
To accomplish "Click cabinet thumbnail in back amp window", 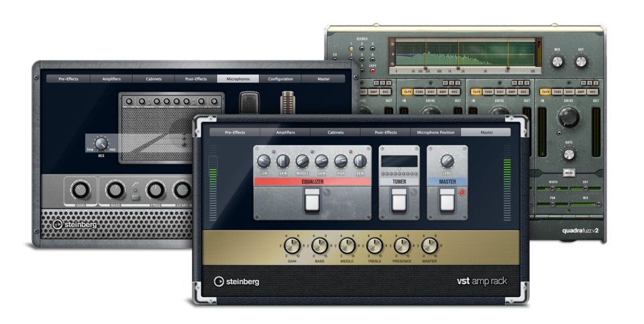I will click(x=172, y=128).
